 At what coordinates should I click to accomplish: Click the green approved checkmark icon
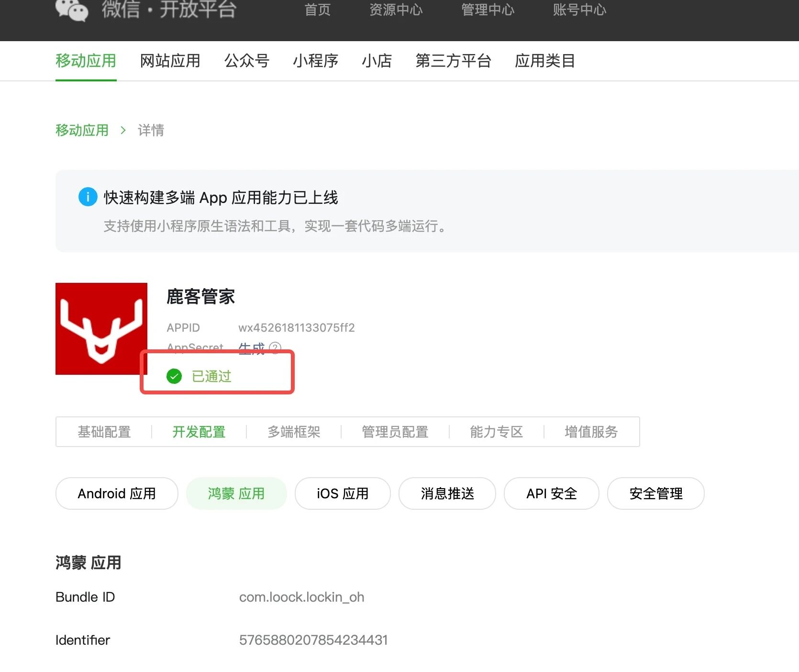click(174, 376)
